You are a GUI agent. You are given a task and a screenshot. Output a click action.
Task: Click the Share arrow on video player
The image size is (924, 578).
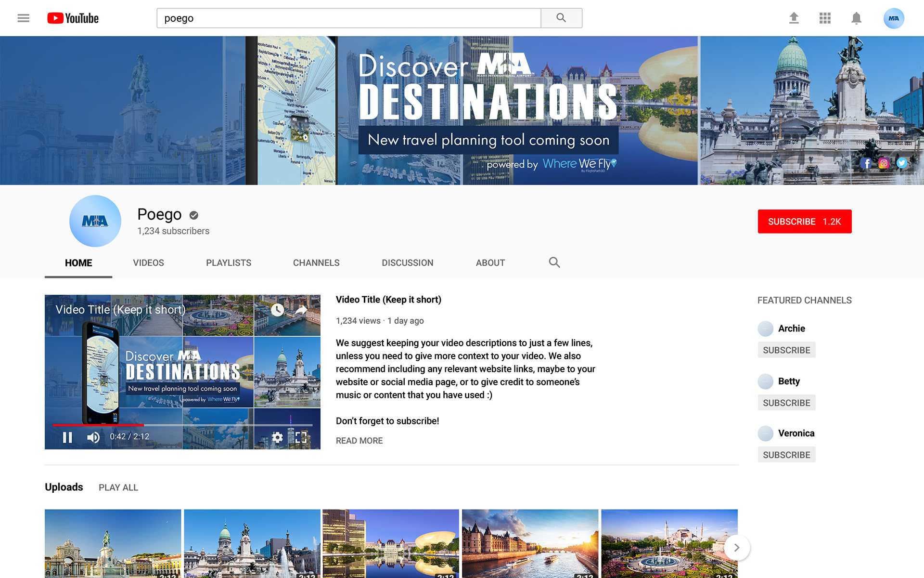(x=301, y=310)
